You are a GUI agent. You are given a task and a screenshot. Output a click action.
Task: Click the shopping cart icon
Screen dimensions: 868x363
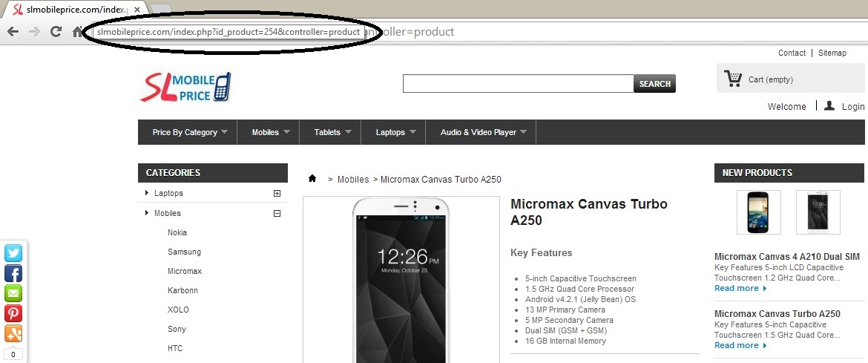click(x=733, y=79)
